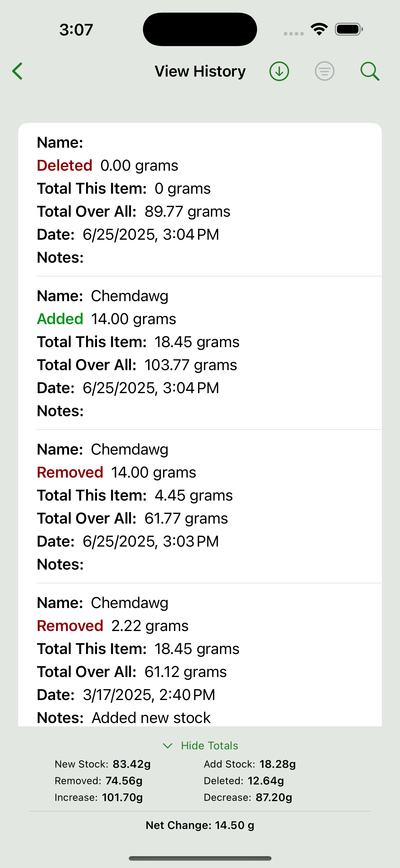Open the Chemdawg Added 14.00 grams entry
This screenshot has height=868, width=400.
[200, 353]
